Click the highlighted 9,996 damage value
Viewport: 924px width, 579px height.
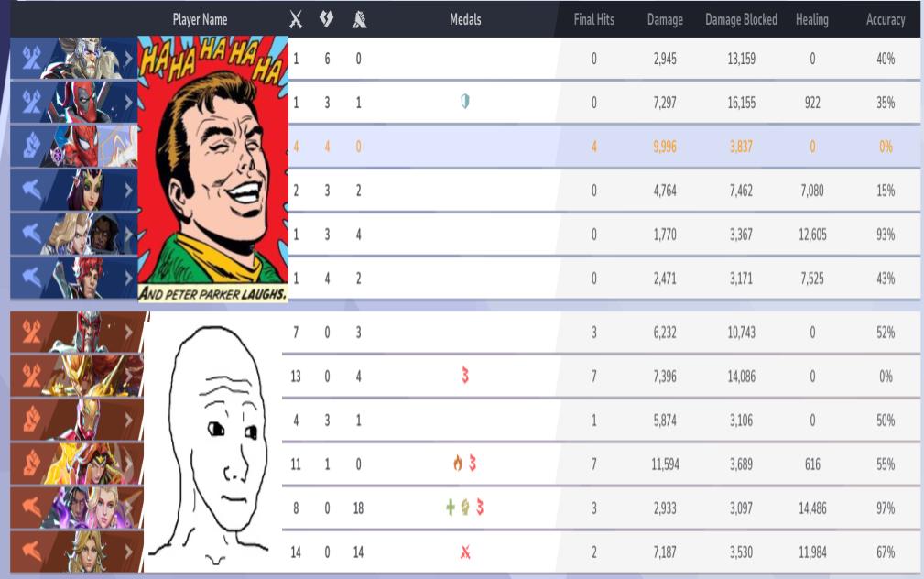(x=665, y=147)
